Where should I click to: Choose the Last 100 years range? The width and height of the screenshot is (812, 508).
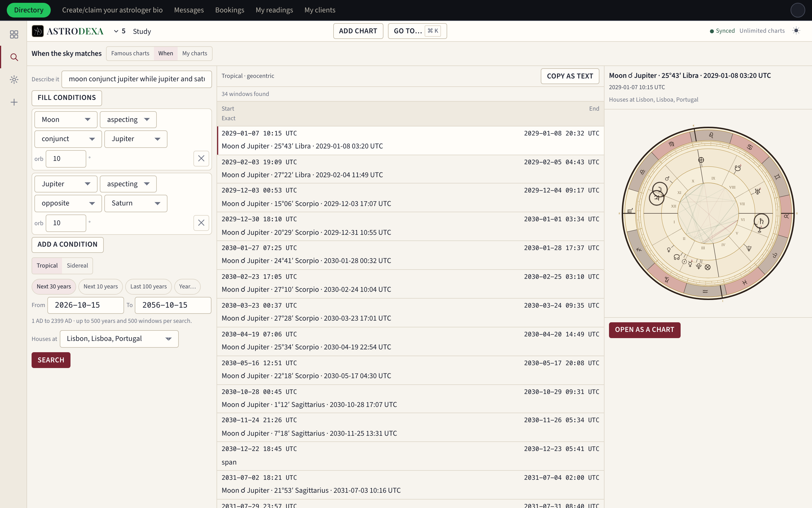(148, 286)
